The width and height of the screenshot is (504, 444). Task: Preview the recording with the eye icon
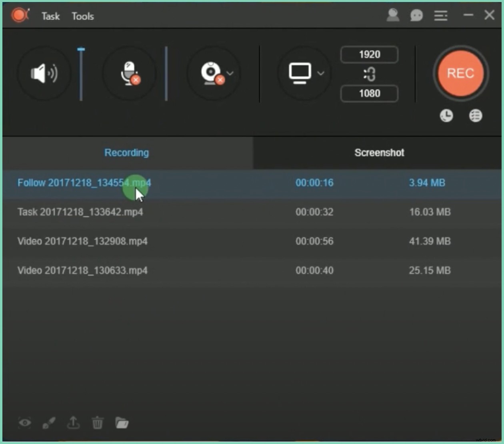point(25,422)
